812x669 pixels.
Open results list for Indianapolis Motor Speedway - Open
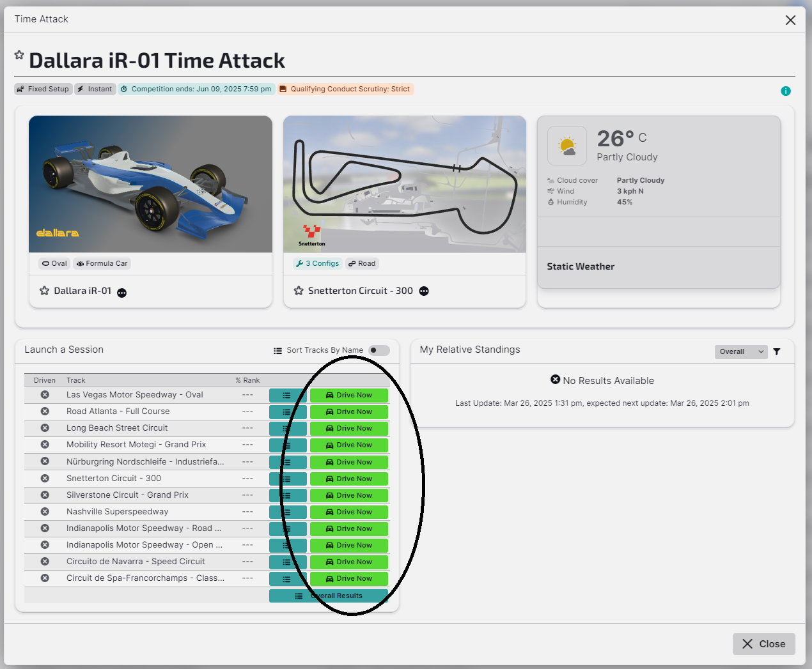coord(288,546)
